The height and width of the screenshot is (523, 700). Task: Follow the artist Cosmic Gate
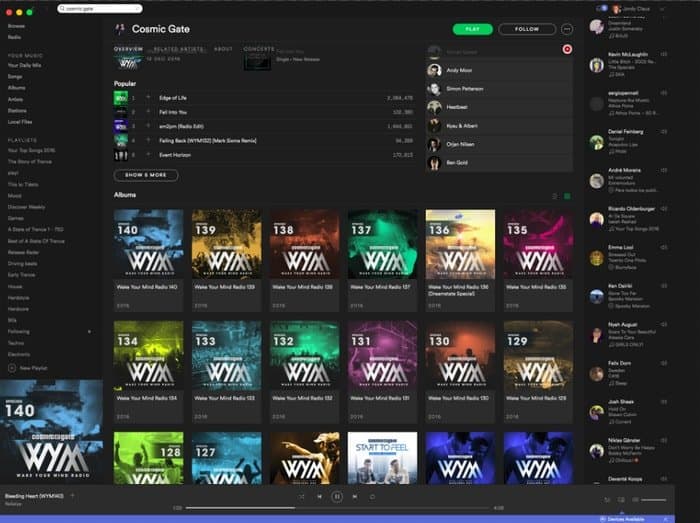[x=527, y=29]
